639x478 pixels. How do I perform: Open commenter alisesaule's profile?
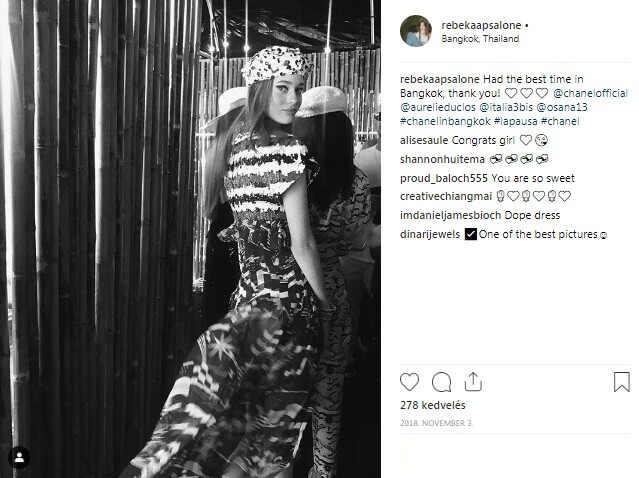[x=424, y=141]
